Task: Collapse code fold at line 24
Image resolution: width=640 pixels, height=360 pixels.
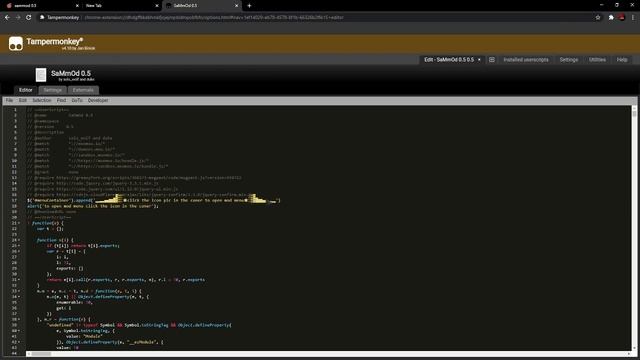Action: [19, 240]
